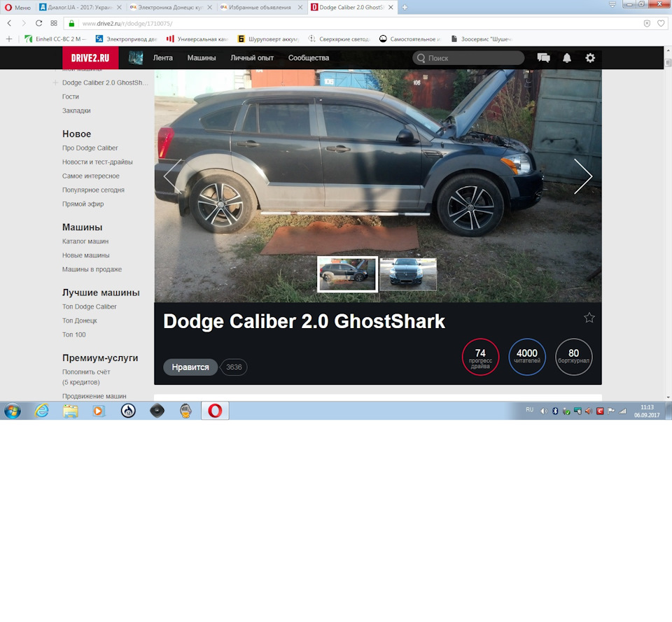Open Пополнить счёт link

click(x=86, y=372)
